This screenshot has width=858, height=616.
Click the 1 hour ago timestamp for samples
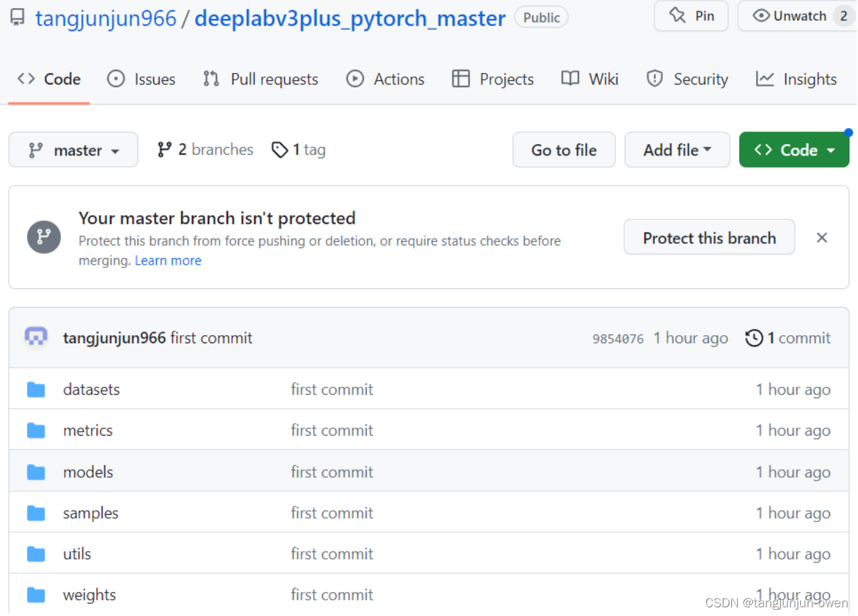(793, 513)
